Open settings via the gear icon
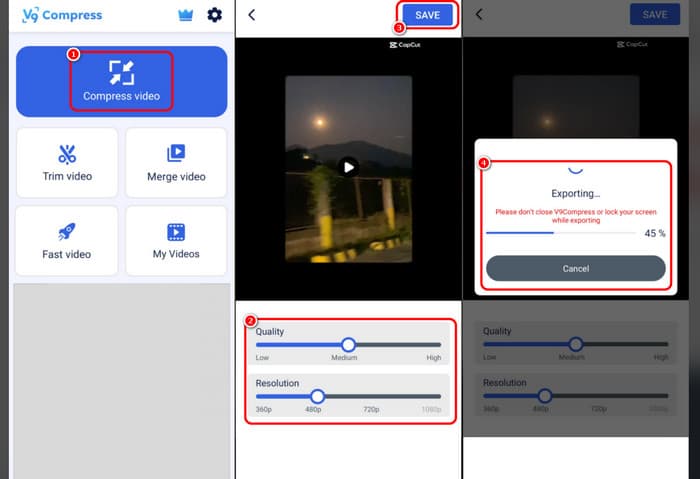Viewport: 700px width, 479px height. coord(214,15)
